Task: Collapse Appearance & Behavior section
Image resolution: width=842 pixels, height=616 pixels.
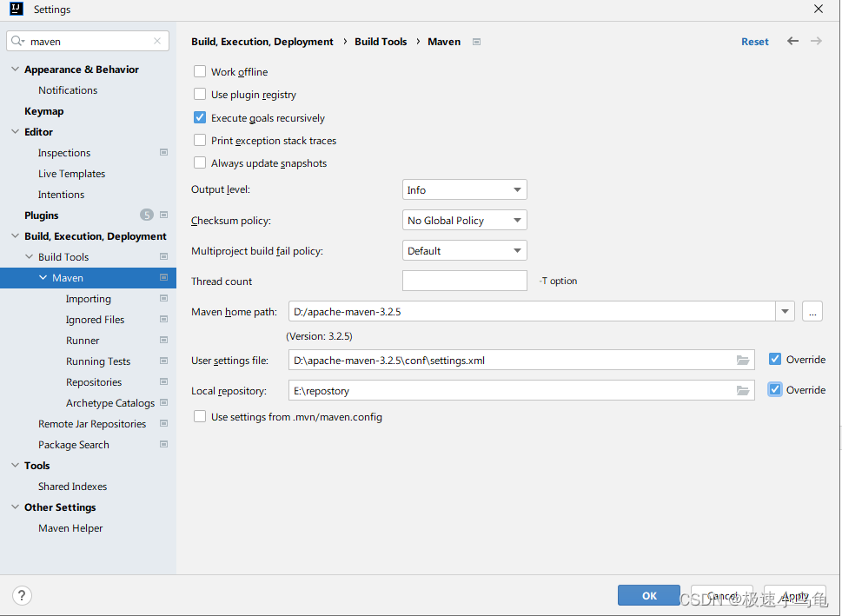Action: tap(15, 70)
